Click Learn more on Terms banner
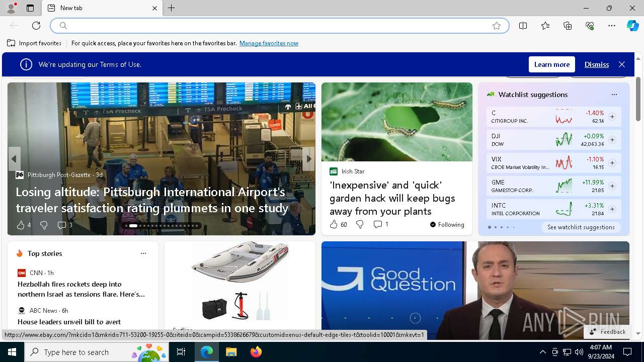The height and width of the screenshot is (362, 644). tap(551, 64)
